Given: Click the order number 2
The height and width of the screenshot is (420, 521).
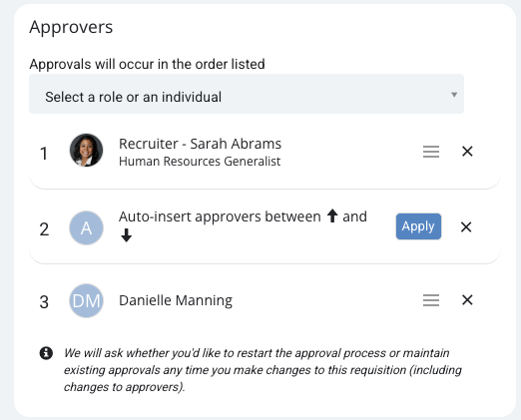Looking at the screenshot, I should click(44, 229).
